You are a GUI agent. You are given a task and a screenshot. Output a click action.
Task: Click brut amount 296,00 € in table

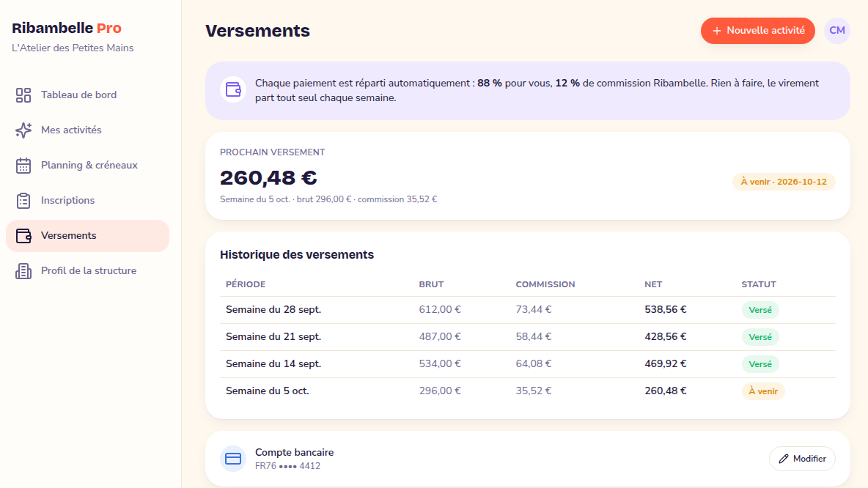(x=440, y=391)
